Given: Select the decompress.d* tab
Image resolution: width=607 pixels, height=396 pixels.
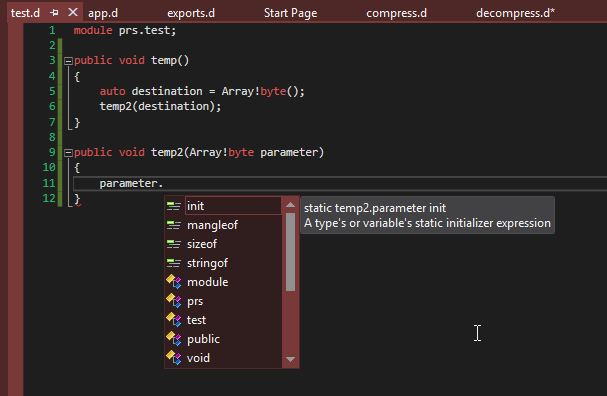Looking at the screenshot, I should click(515, 13).
